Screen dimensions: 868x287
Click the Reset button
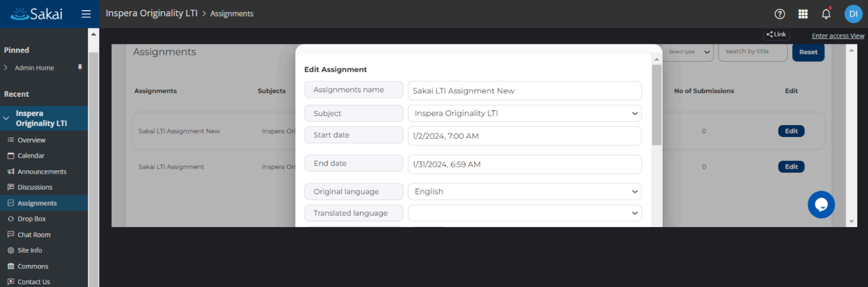coord(808,52)
